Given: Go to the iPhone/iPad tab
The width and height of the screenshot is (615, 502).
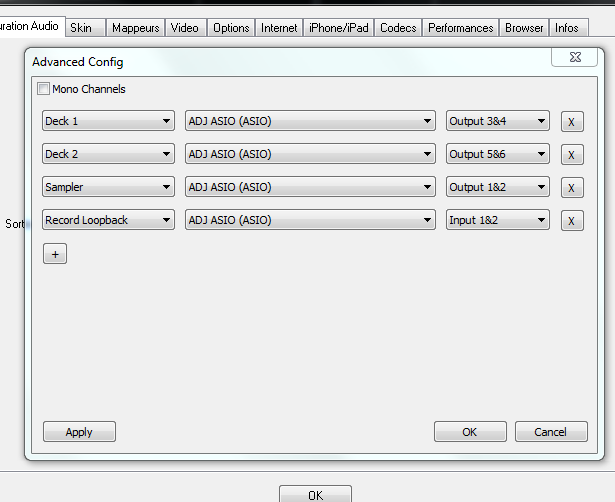Looking at the screenshot, I should click(338, 28).
